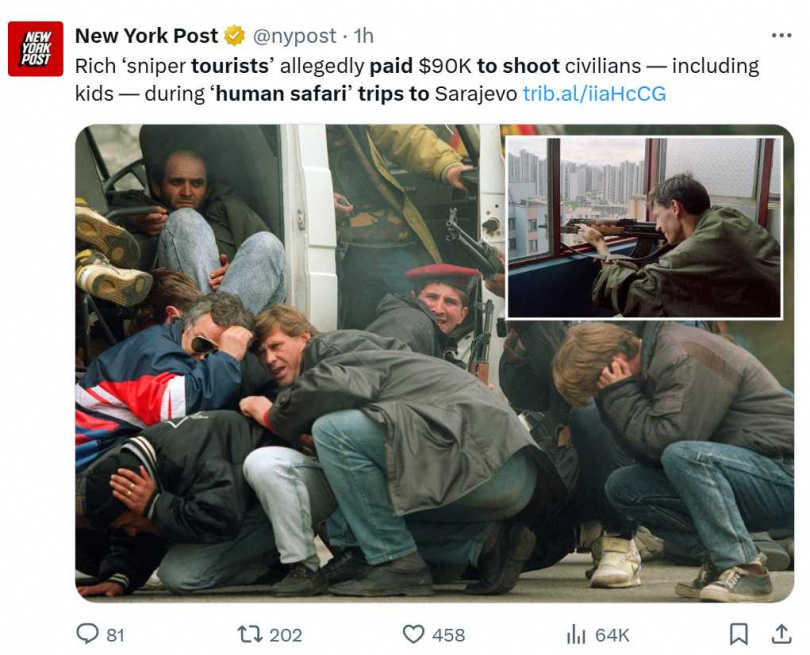Click the New York Post display name

click(x=147, y=36)
